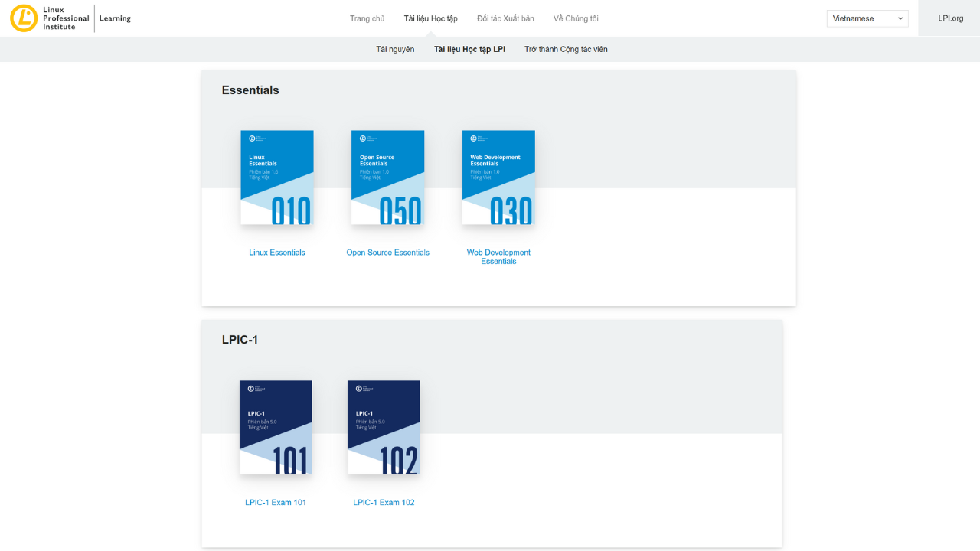Image resolution: width=980 pixels, height=551 pixels.
Task: Follow the Web Development Essentials text link
Action: [498, 257]
